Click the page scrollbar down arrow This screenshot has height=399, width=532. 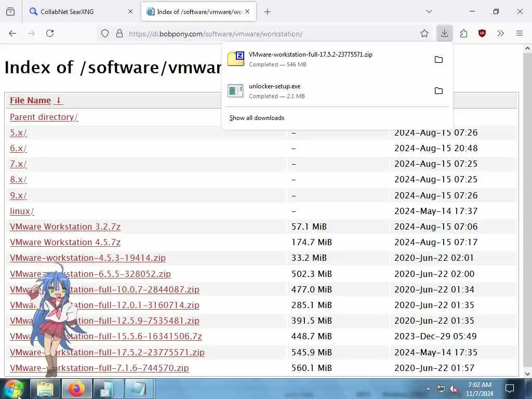point(527,374)
